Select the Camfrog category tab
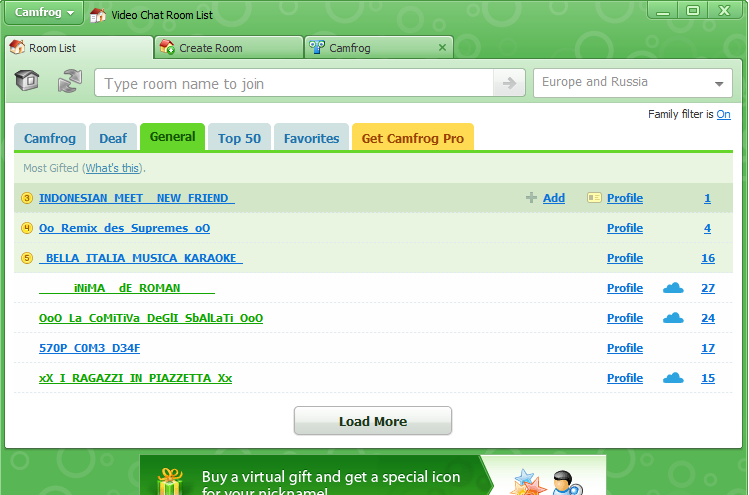The image size is (749, 495). (x=50, y=138)
